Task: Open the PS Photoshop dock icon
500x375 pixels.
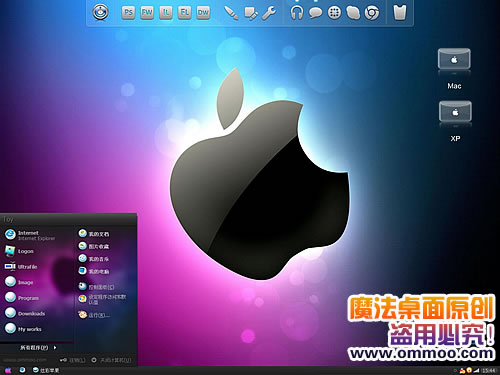Action: [128, 13]
